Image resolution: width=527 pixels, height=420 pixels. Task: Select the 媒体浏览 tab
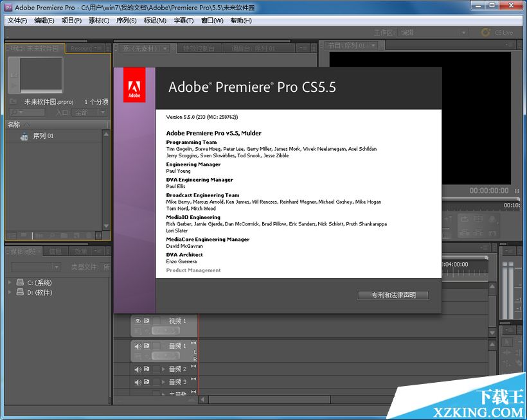pos(23,251)
